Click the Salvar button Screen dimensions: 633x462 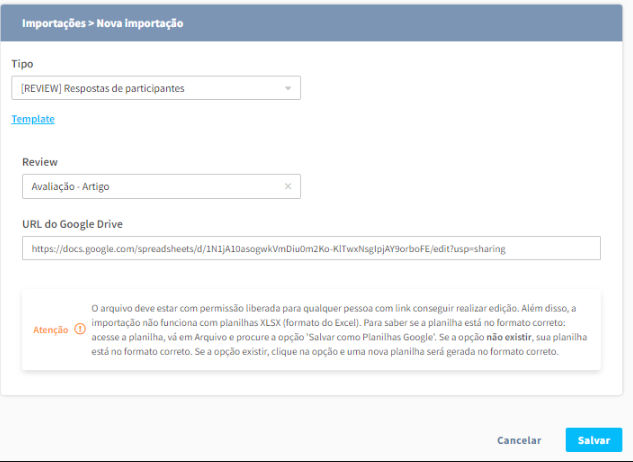(593, 440)
